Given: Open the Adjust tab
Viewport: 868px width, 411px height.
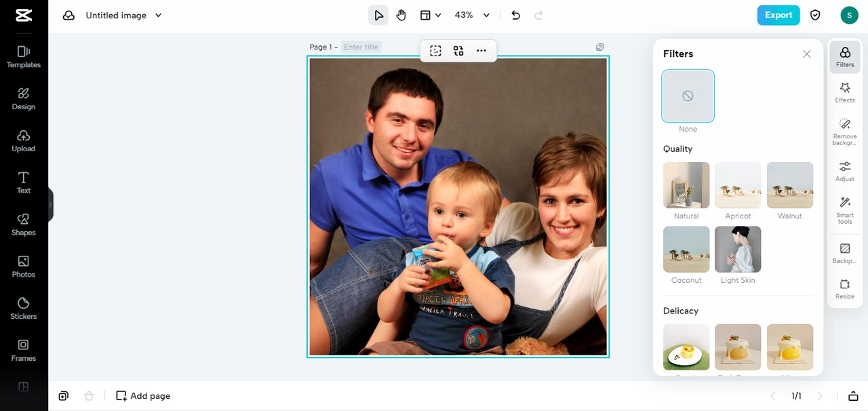Looking at the screenshot, I should tap(845, 171).
